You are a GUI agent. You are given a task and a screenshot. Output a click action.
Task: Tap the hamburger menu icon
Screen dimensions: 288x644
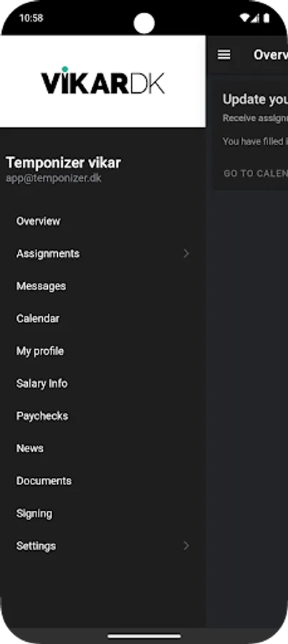click(224, 54)
